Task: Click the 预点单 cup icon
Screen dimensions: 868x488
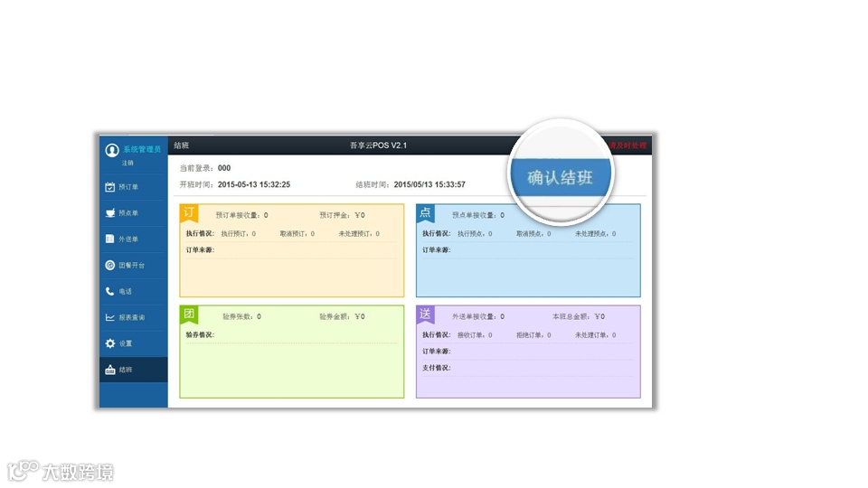Action: coord(110,213)
